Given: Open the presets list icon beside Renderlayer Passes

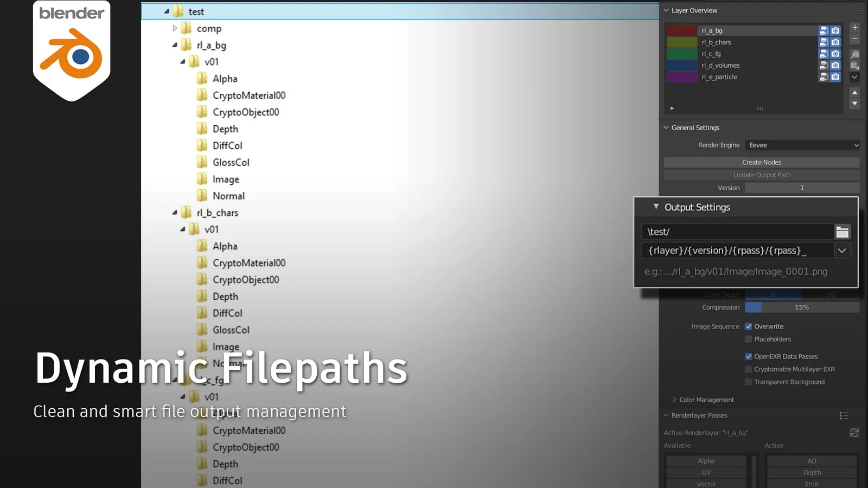Looking at the screenshot, I should pos(844,415).
